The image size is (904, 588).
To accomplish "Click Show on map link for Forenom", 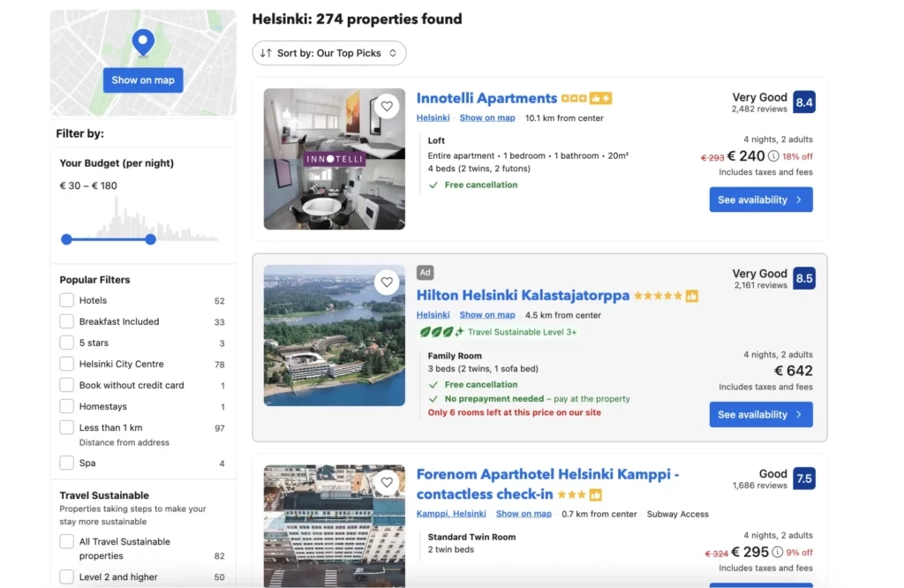I will (524, 514).
